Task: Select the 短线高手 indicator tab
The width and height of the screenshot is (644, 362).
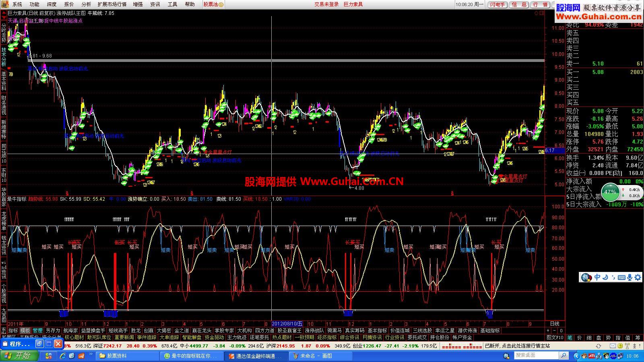Action: coord(118,331)
